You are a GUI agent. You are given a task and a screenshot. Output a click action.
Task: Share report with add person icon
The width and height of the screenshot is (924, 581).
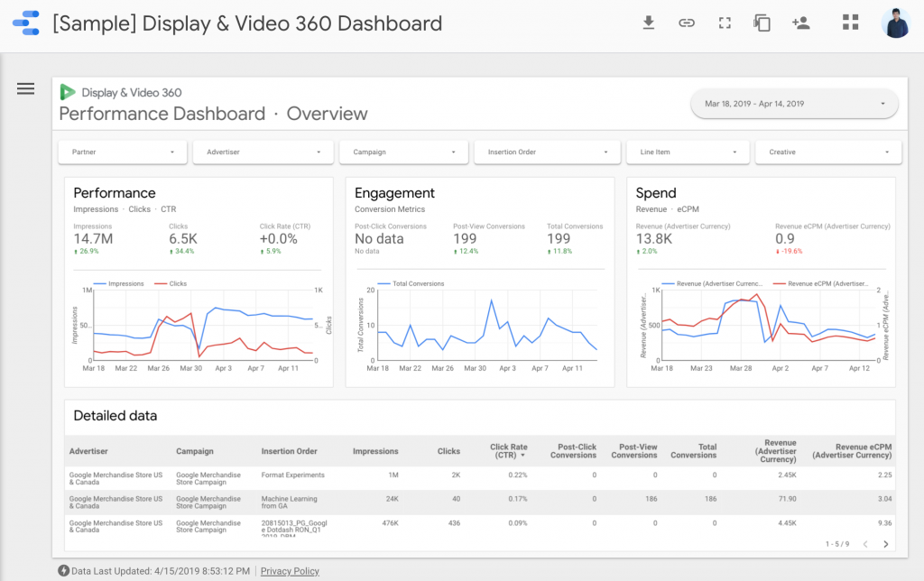click(x=801, y=23)
